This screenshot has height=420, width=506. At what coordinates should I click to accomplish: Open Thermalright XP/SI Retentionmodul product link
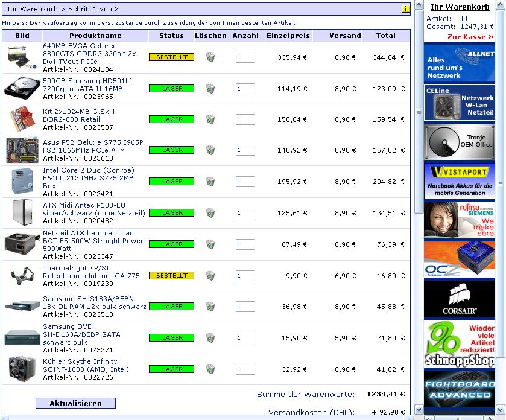coord(91,272)
